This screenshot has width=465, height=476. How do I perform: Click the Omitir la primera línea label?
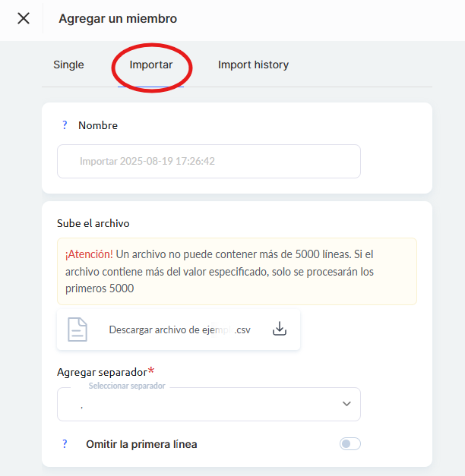click(x=141, y=444)
